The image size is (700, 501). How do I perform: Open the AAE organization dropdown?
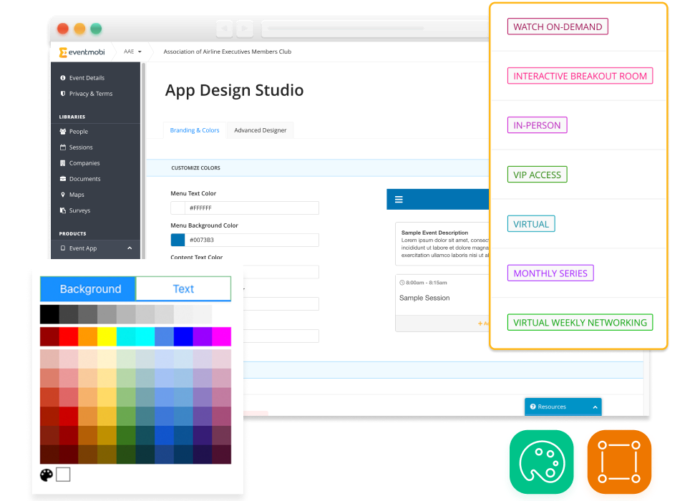tap(133, 52)
